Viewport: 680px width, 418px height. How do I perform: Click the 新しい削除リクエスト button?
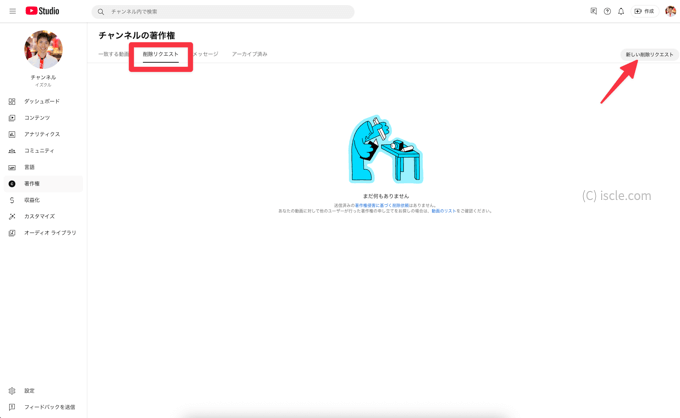click(x=649, y=54)
